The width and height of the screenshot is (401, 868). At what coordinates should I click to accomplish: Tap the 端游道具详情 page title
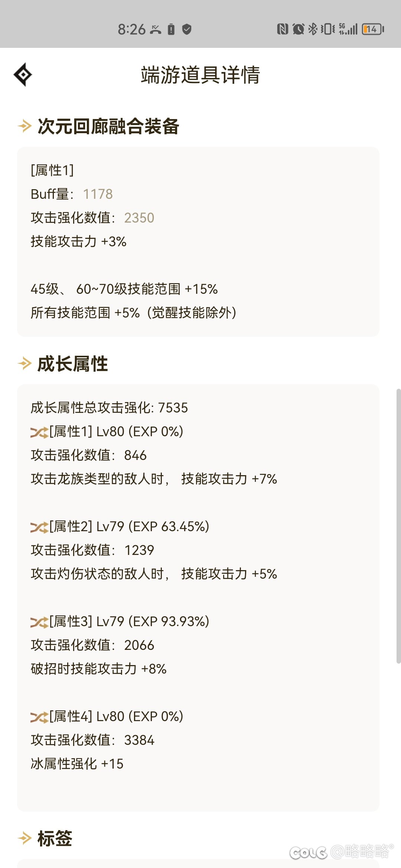tap(200, 75)
